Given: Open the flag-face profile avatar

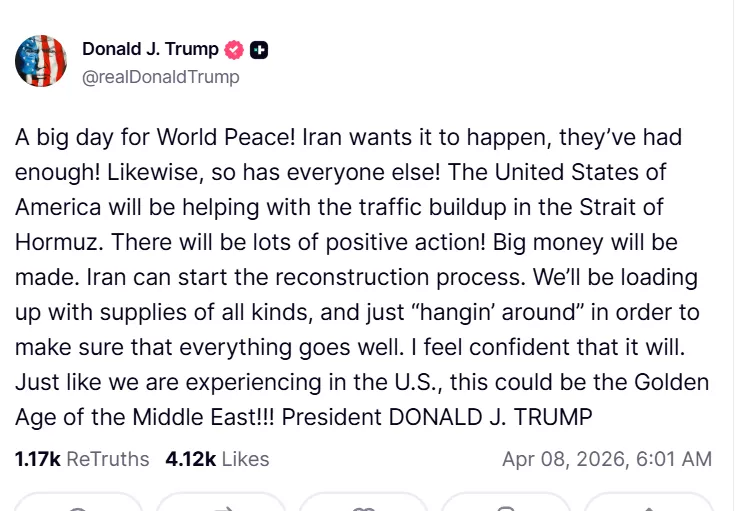Looking at the screenshot, I should tap(41, 61).
